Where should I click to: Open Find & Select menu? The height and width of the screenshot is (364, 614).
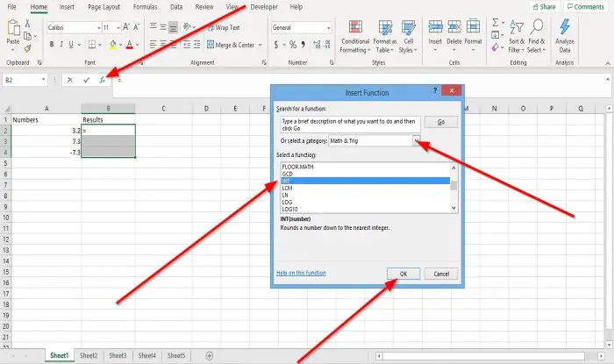click(x=537, y=37)
